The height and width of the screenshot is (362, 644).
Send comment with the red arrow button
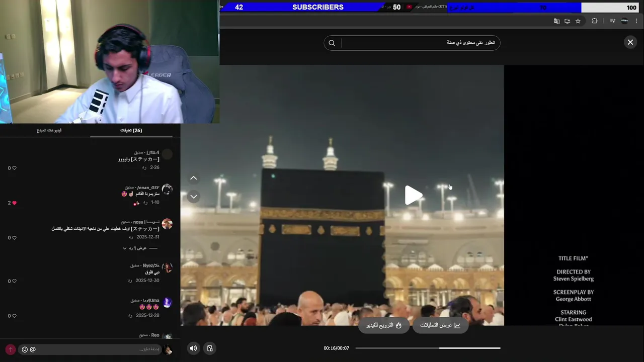10,349
